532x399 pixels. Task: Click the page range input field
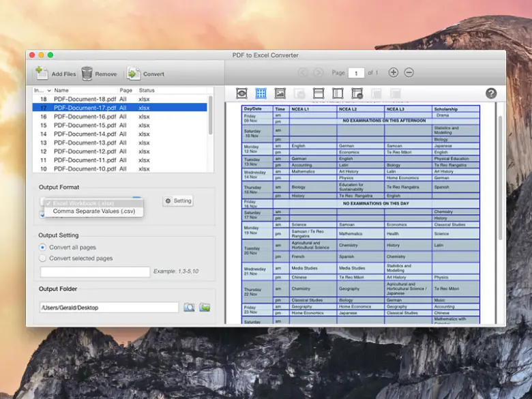[x=95, y=271]
